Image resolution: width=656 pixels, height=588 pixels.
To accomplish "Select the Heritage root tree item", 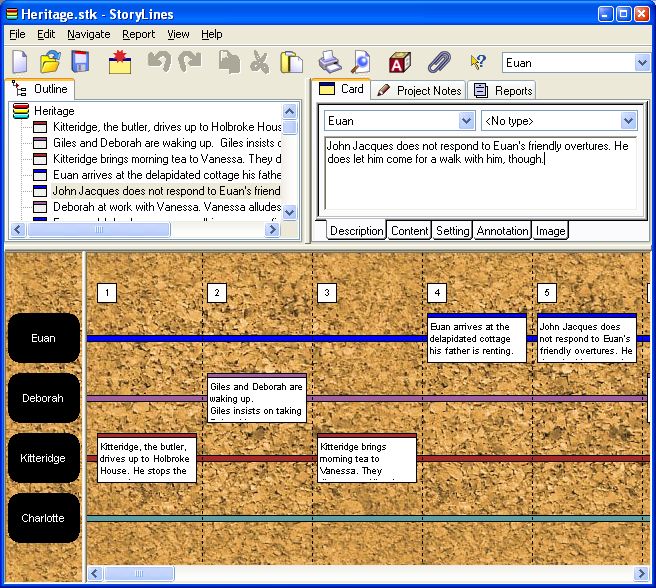I will tap(54, 111).
